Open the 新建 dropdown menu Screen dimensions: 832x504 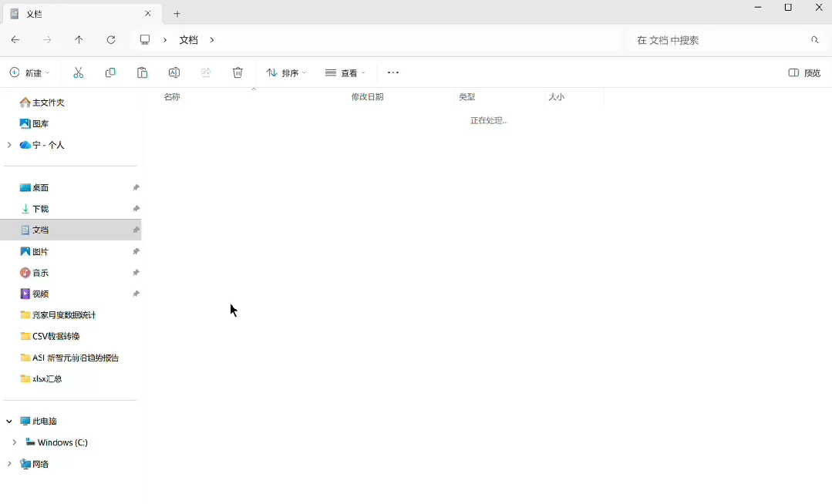point(30,72)
